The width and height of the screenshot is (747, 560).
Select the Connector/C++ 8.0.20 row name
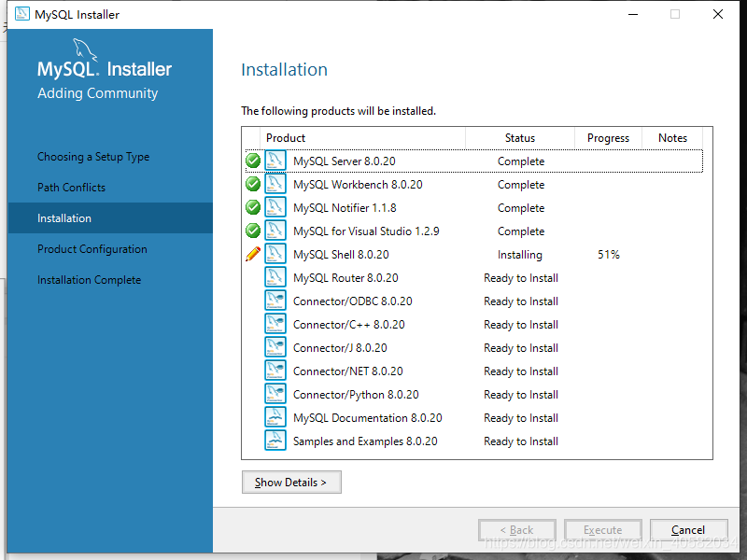point(349,325)
